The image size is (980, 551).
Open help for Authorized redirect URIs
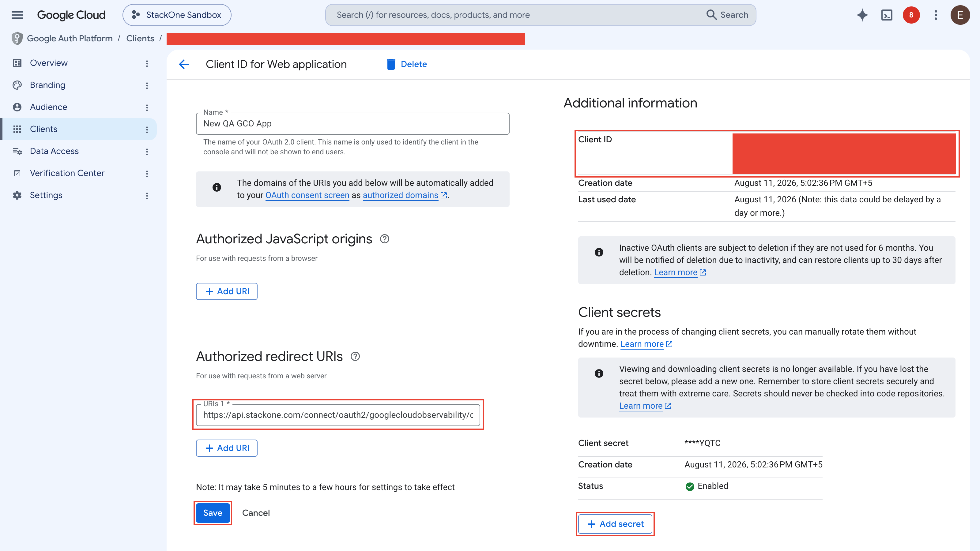355,356
